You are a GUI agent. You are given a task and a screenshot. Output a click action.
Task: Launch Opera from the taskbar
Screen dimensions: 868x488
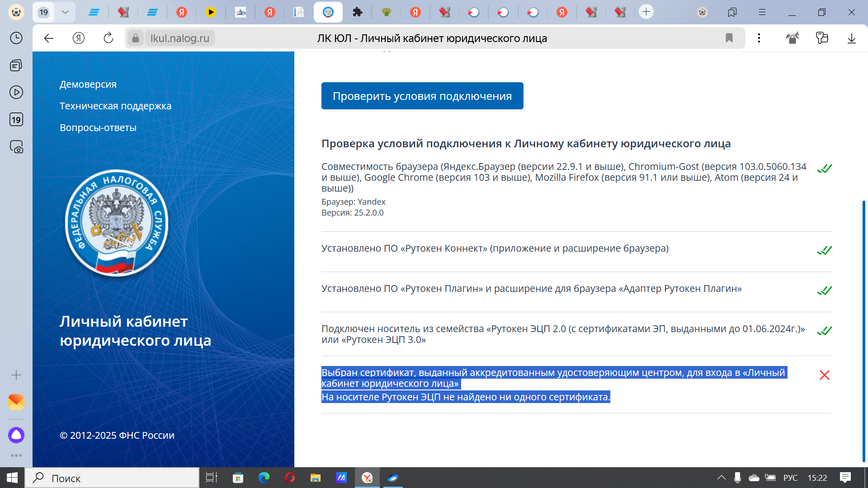point(290,478)
